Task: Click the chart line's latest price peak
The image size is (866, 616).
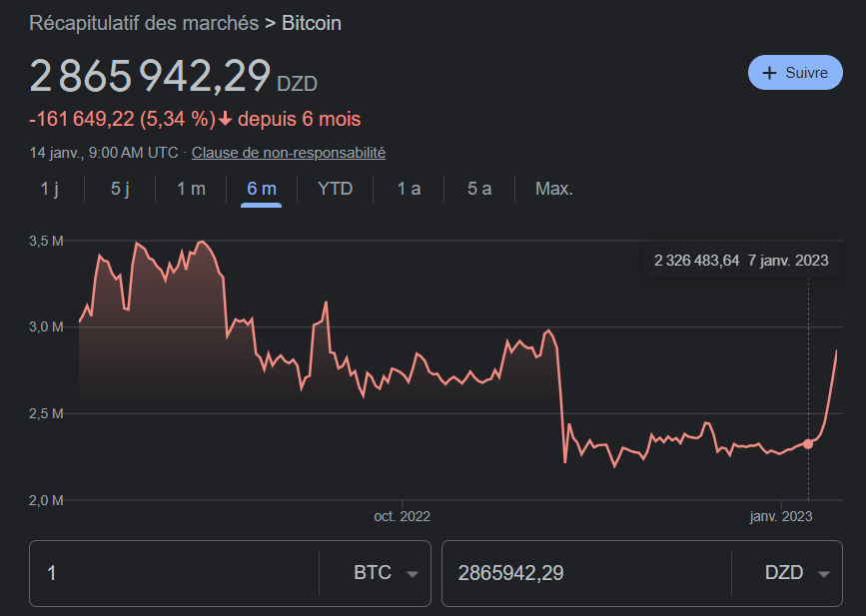Action: 836,351
